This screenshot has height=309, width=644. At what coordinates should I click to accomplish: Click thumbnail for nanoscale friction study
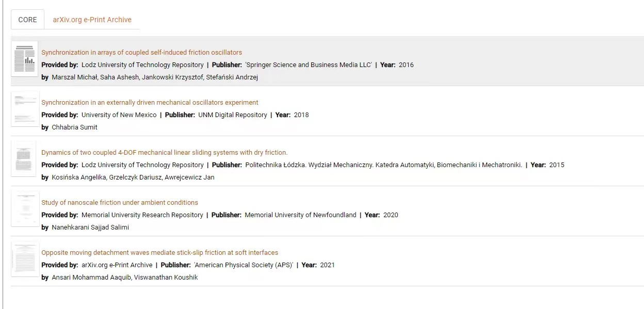[x=25, y=209]
